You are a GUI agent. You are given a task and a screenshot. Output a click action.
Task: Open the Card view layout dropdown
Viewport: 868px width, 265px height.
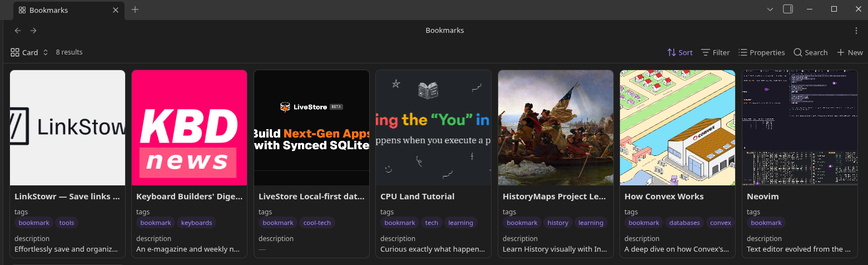tap(29, 52)
